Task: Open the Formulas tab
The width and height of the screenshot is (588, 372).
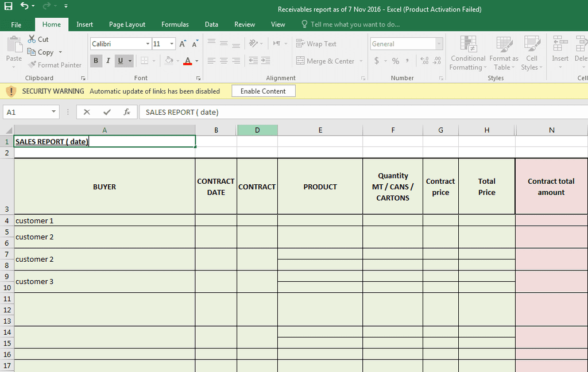Action: (x=175, y=24)
